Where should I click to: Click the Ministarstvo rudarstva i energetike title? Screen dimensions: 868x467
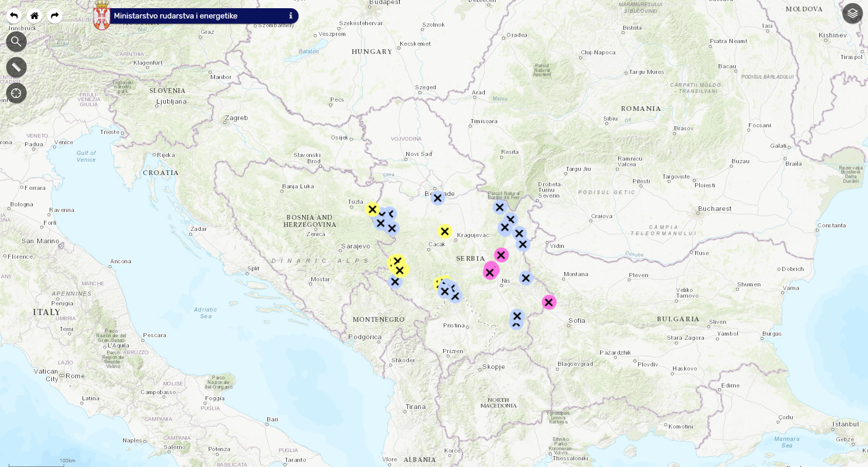click(x=175, y=16)
